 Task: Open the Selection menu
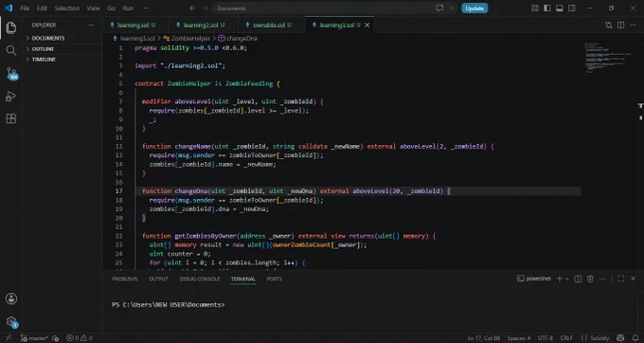tap(67, 9)
